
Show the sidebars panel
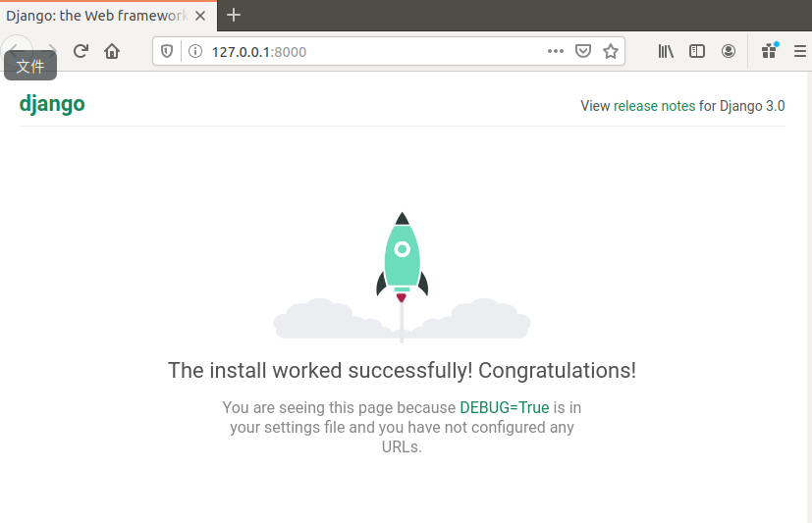[x=697, y=51]
